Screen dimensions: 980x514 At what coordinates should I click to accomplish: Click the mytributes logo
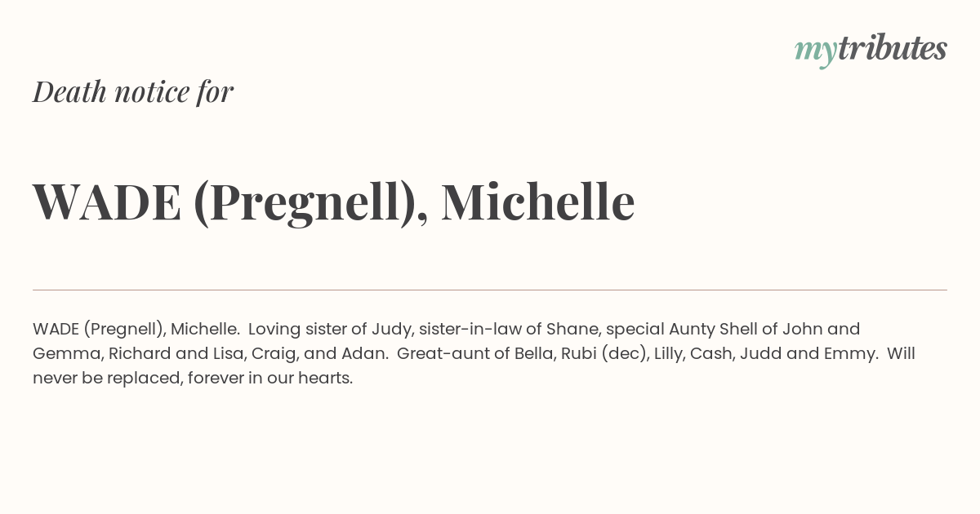[x=871, y=50]
